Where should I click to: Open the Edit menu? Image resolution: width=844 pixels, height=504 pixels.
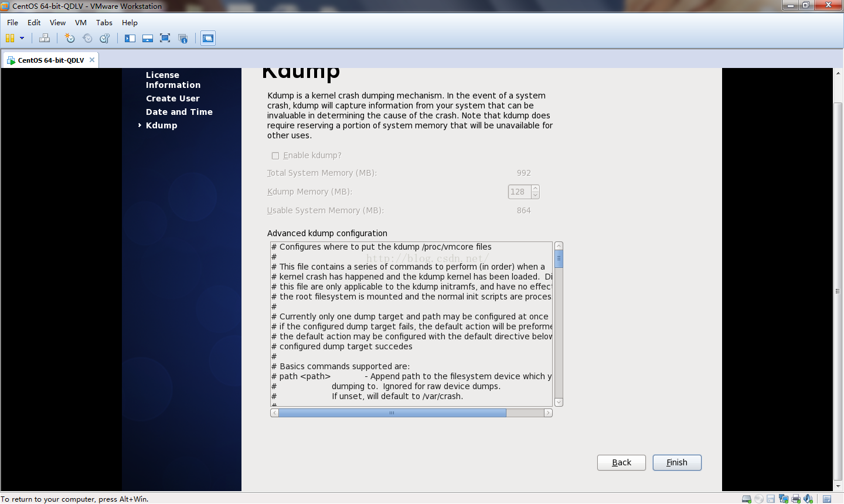pyautogui.click(x=34, y=22)
